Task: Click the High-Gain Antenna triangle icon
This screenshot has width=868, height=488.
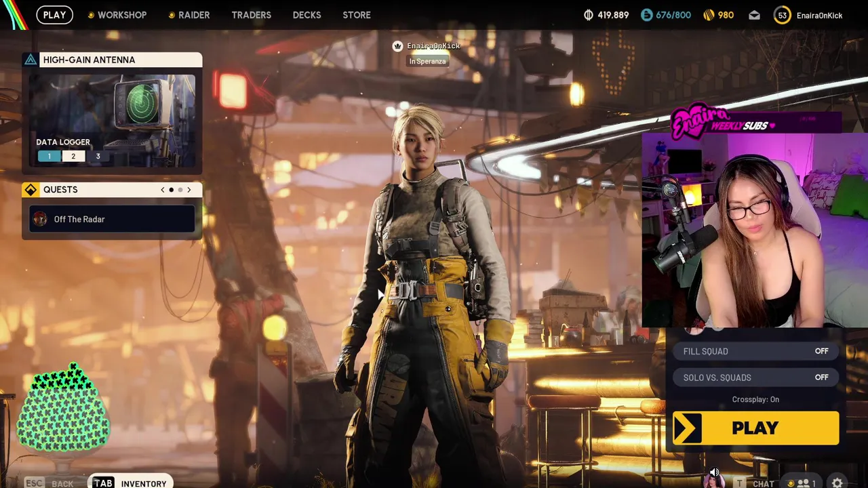Action: pyautogui.click(x=31, y=60)
